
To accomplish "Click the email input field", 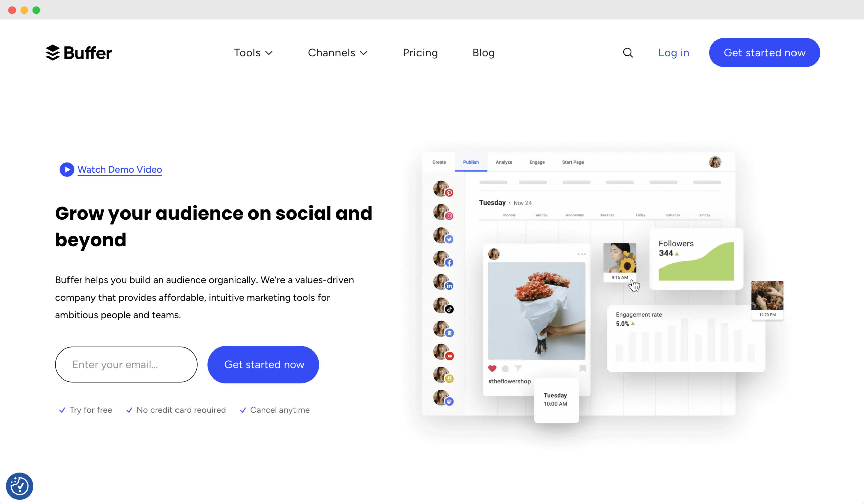I will click(x=126, y=364).
